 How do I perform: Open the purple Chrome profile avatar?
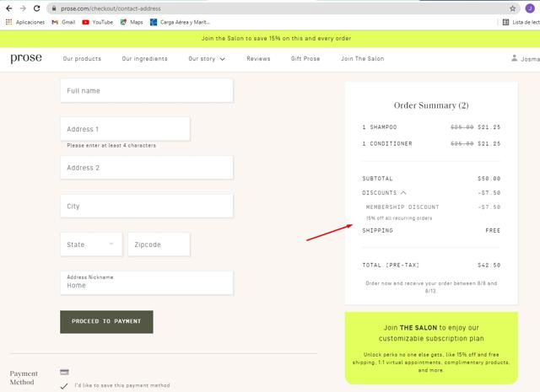pos(530,8)
